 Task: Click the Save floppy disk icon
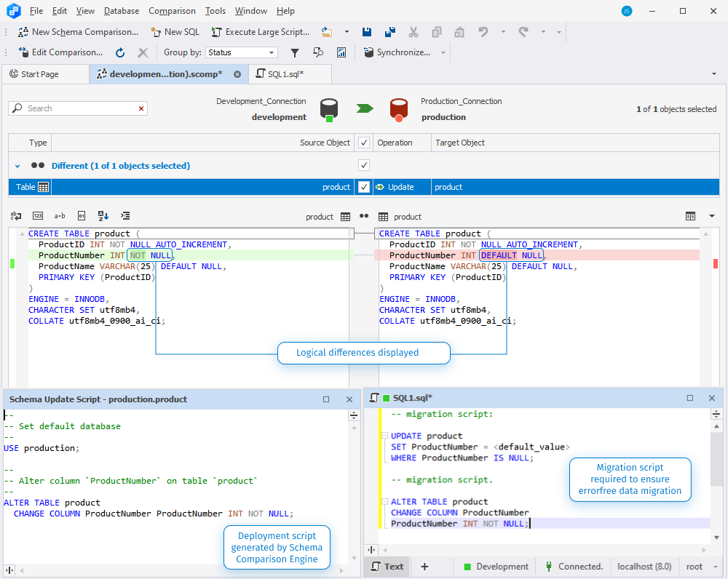(x=367, y=32)
